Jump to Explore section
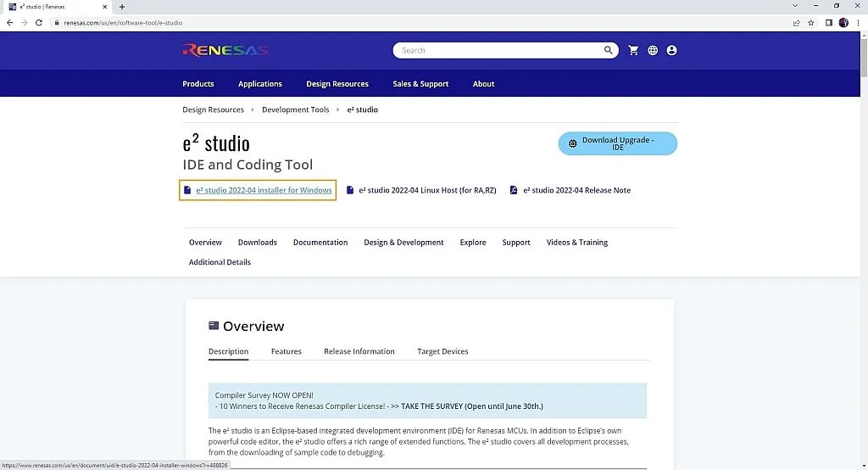Screen dimensions: 868x470 tap(473, 242)
